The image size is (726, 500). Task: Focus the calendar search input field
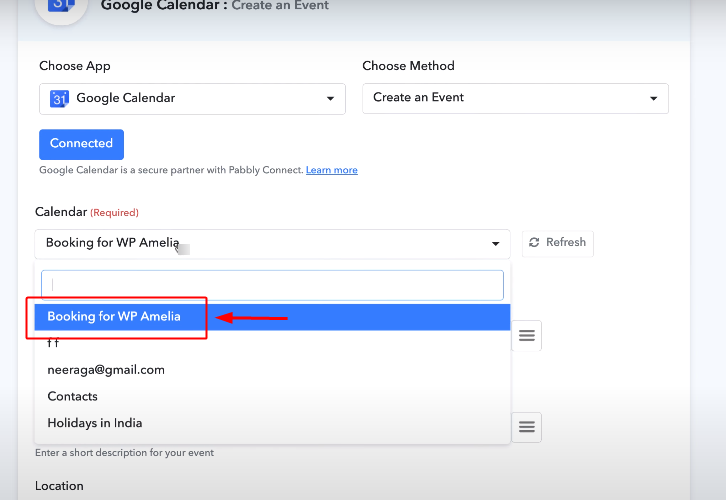click(x=272, y=285)
